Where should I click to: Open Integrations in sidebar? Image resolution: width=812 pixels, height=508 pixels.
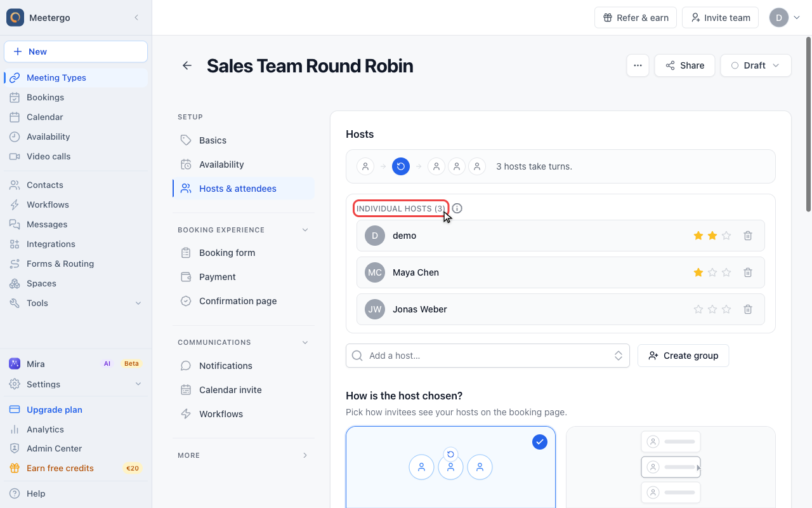pos(75,244)
